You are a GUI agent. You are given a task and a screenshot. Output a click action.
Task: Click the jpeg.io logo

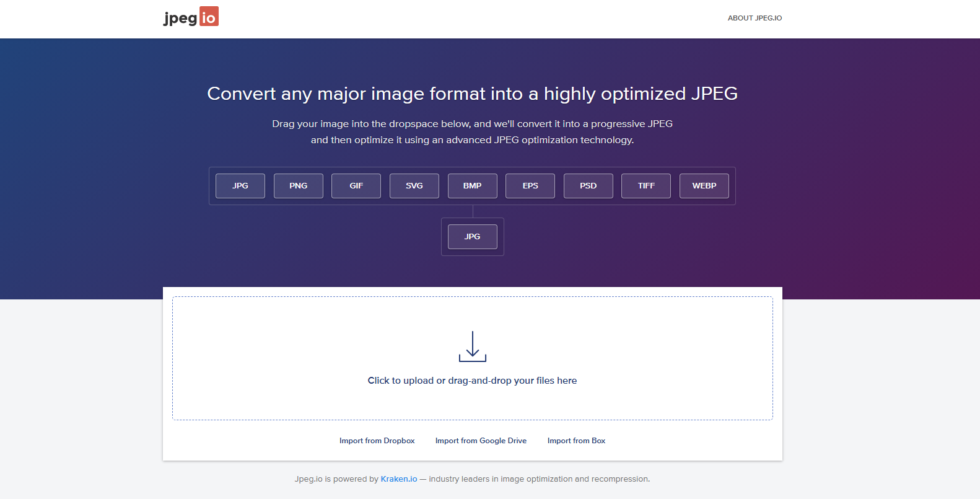pyautogui.click(x=191, y=17)
